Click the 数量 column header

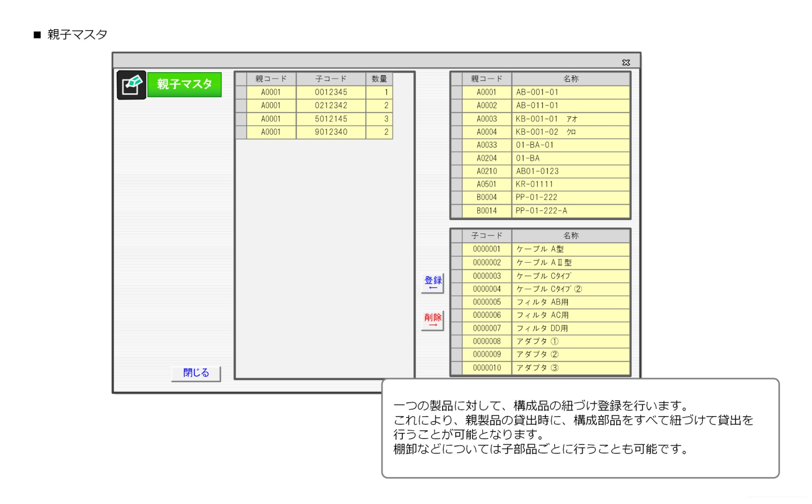click(379, 79)
